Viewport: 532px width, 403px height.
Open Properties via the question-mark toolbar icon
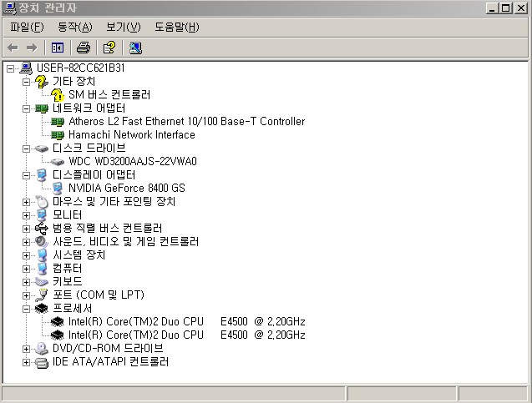coord(109,48)
